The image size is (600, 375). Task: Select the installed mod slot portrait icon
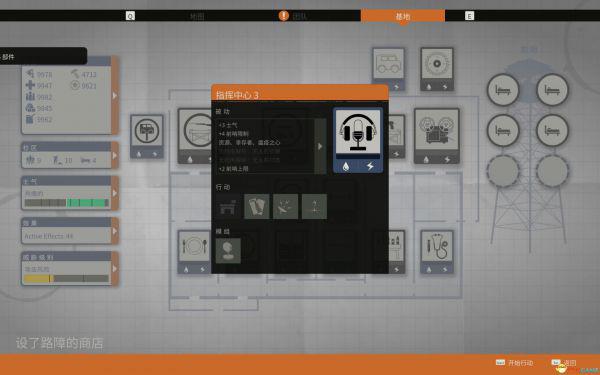point(228,251)
